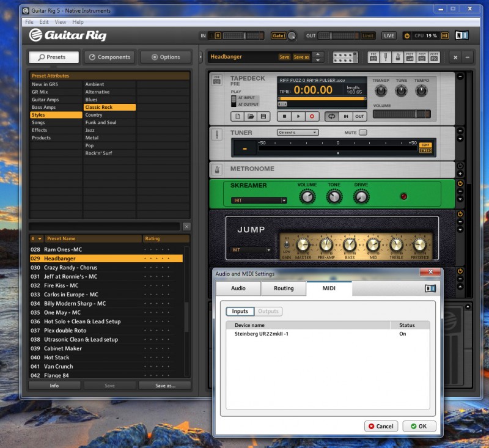The image size is (489, 448).
Task: Select the previous preset with up arrow
Action: (x=318, y=54)
